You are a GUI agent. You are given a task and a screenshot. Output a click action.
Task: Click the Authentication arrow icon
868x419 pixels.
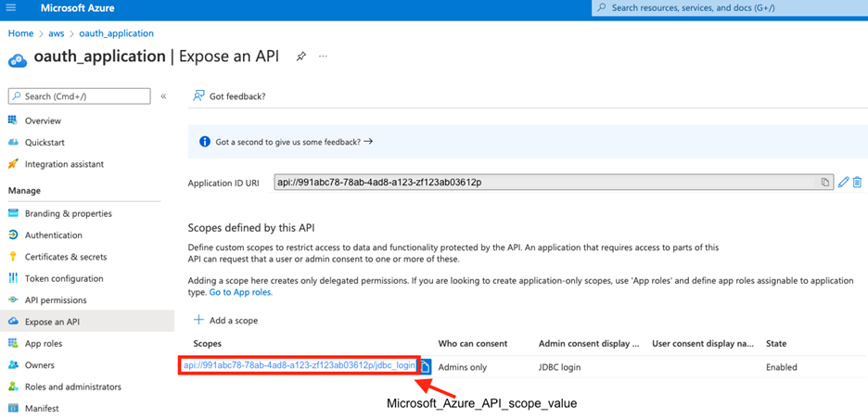pos(13,235)
